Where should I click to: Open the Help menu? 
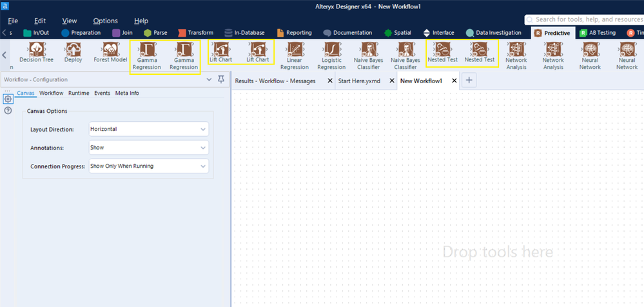tap(141, 21)
